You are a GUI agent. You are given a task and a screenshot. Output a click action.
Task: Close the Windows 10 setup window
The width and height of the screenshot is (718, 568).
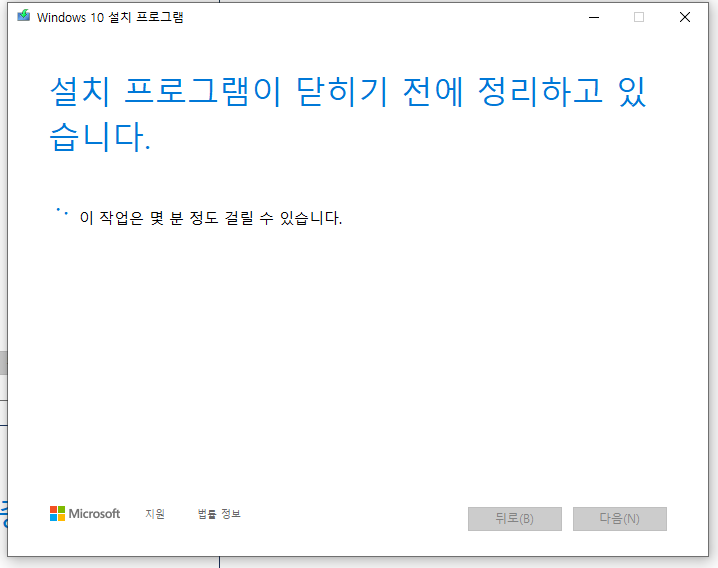(685, 17)
